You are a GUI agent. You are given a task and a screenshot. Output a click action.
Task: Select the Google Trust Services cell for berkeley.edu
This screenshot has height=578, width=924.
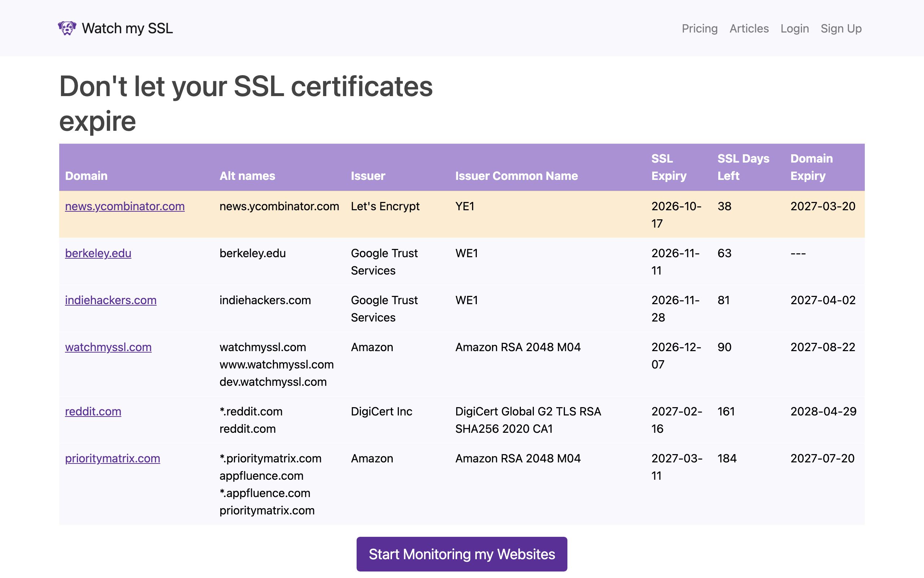coord(384,262)
